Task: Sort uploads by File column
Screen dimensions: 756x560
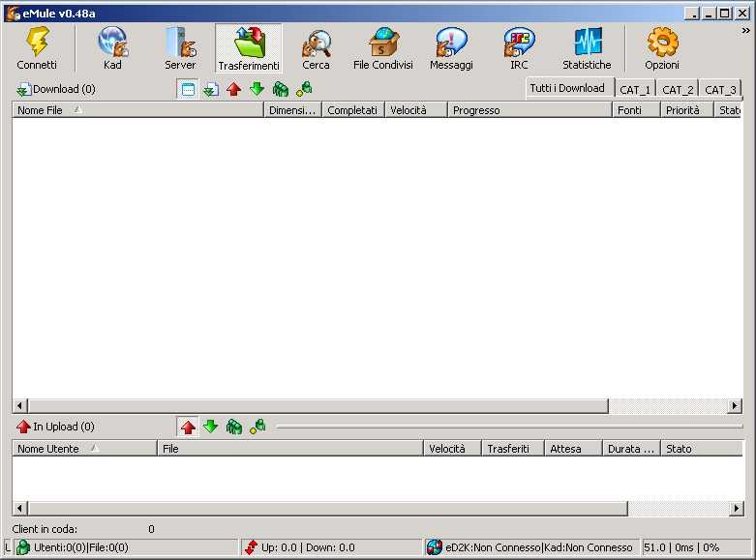Action: (290, 449)
